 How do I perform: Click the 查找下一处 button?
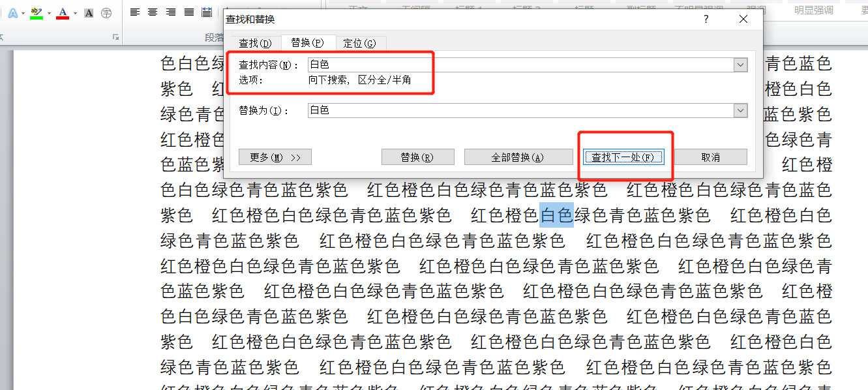pyautogui.click(x=623, y=157)
